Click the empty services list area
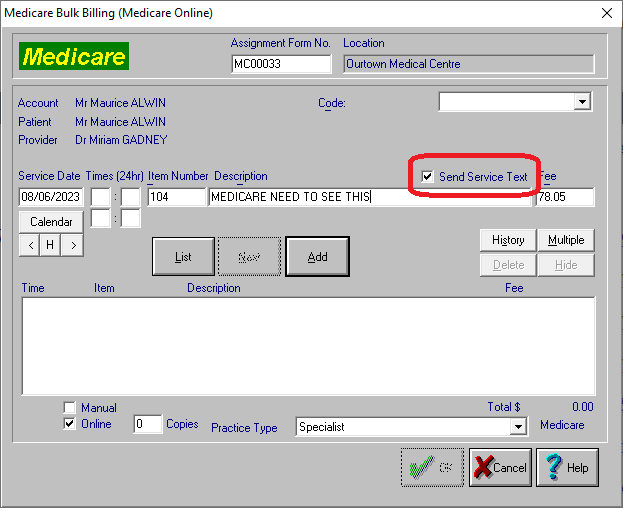Screen dimensions: 623x508 (308, 346)
